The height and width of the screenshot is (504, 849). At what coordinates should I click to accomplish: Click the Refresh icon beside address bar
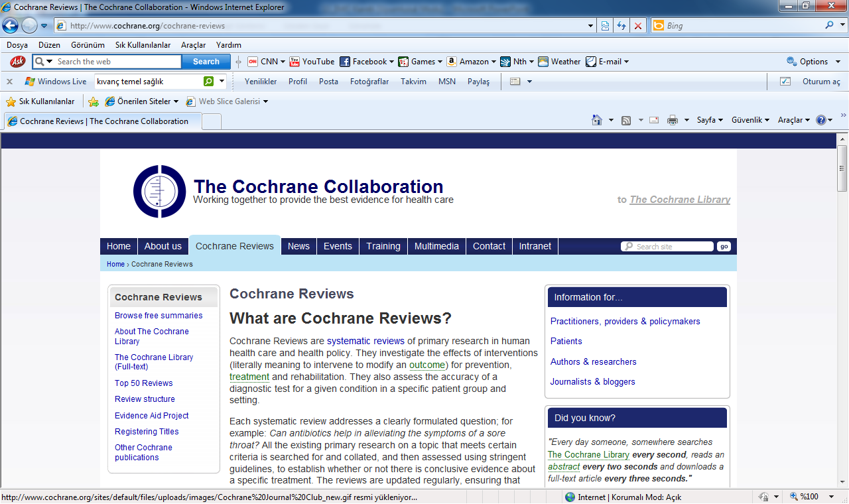pyautogui.click(x=621, y=26)
